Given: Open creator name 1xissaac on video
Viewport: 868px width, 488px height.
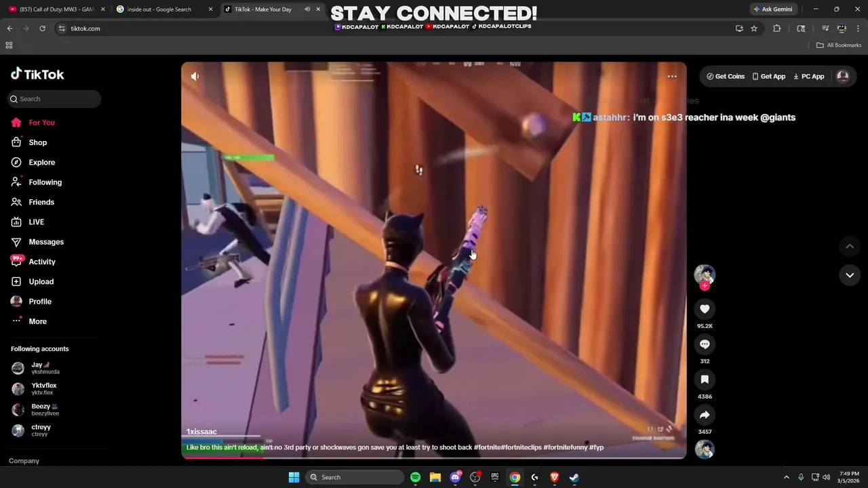Looking at the screenshot, I should (x=201, y=432).
